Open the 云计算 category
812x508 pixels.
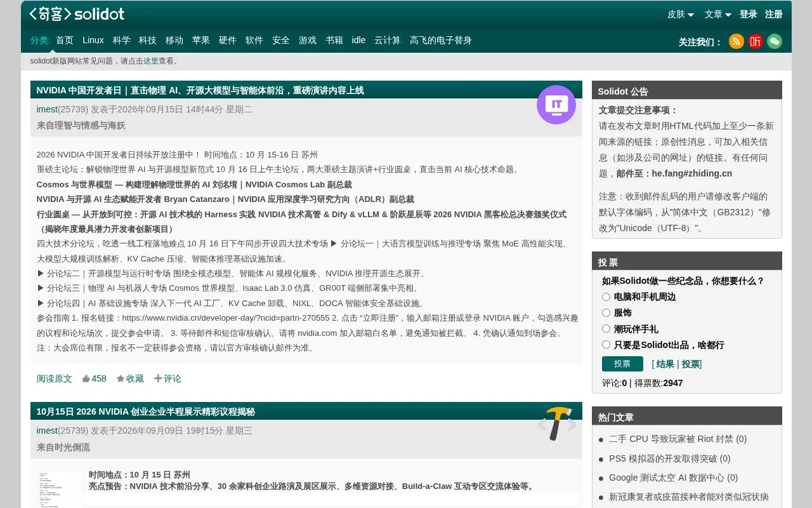coord(388,40)
